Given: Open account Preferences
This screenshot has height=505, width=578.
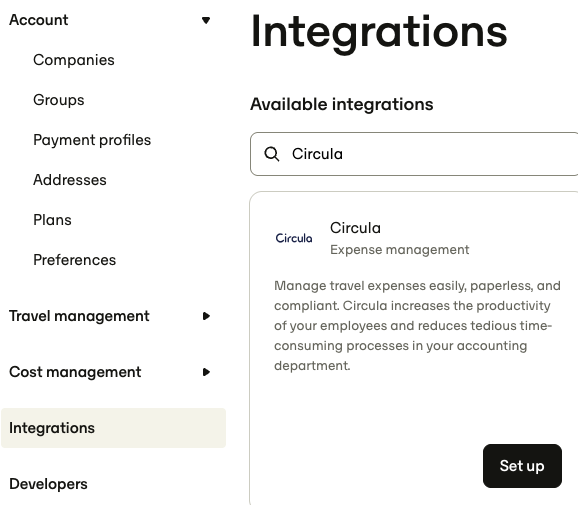Looking at the screenshot, I should click(74, 260).
